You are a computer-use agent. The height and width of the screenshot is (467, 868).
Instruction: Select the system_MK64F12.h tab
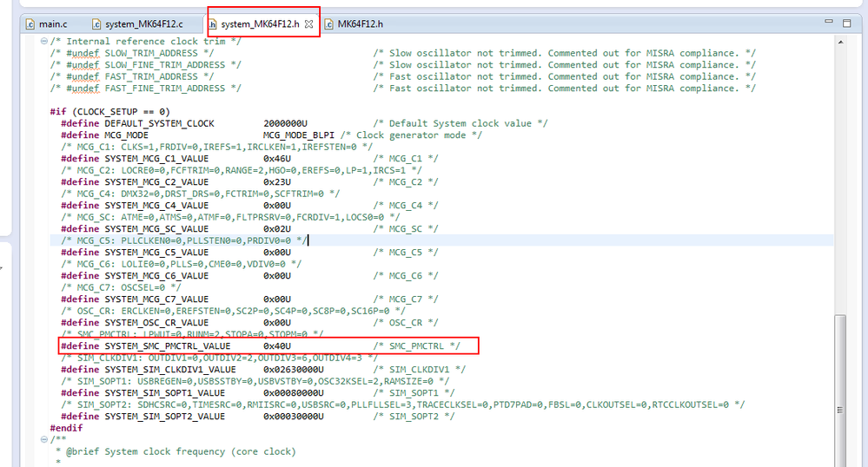coord(260,23)
